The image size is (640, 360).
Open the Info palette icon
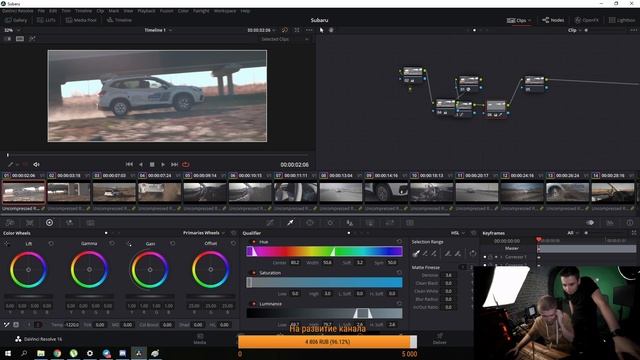coord(630,223)
